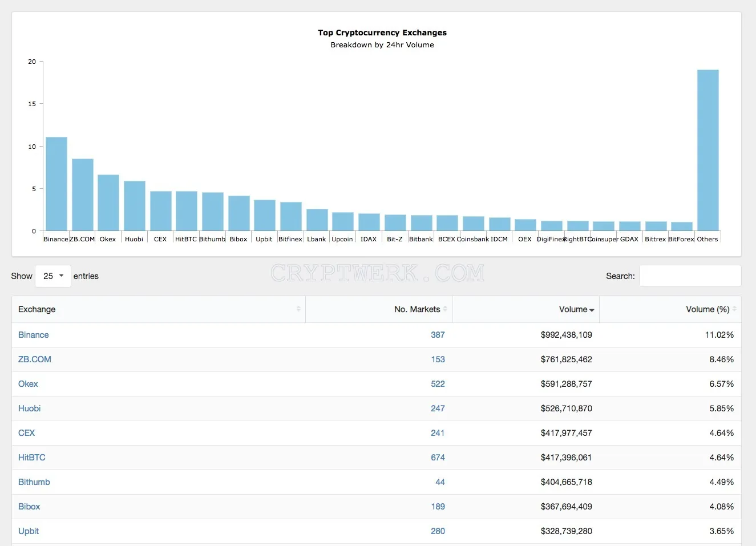Select the Bibox bar in the chart

(x=239, y=213)
